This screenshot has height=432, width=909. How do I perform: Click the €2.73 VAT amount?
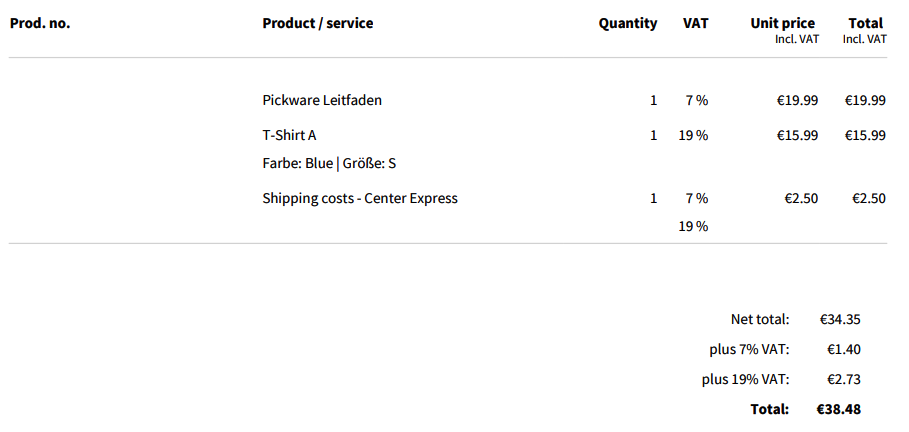tap(844, 379)
